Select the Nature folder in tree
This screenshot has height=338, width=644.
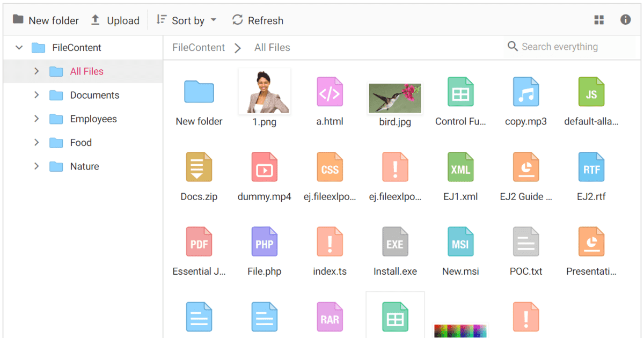(84, 166)
